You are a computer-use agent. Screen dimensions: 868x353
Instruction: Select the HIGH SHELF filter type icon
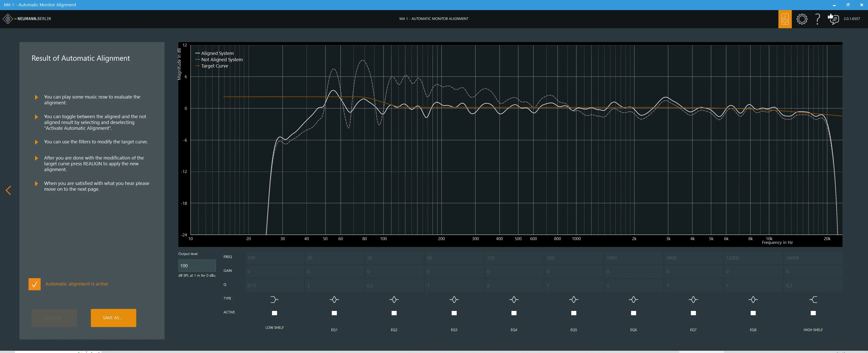tap(813, 300)
